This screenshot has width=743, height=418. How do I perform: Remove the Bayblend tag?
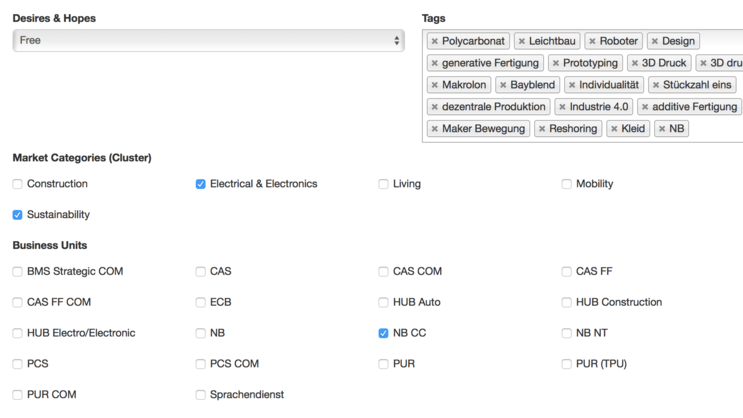point(503,85)
